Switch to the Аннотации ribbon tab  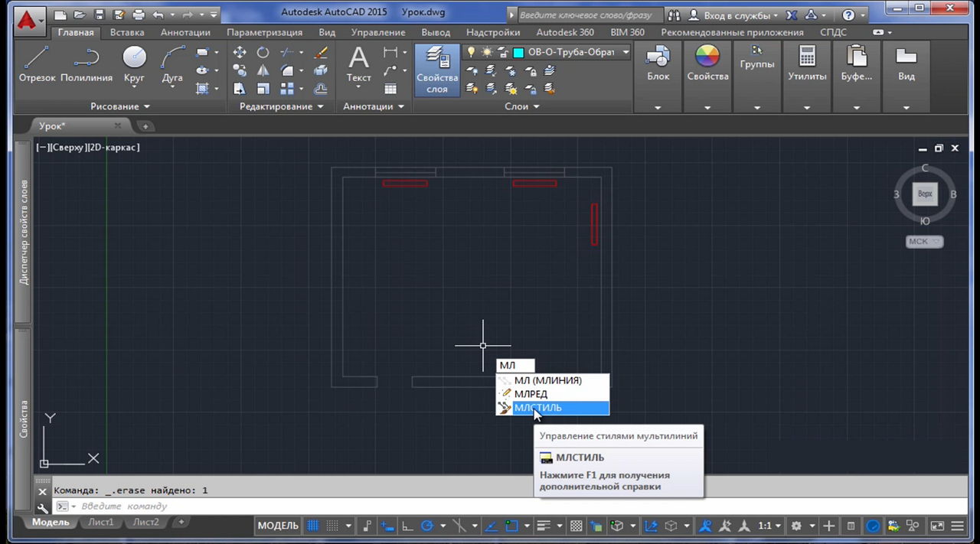[185, 32]
